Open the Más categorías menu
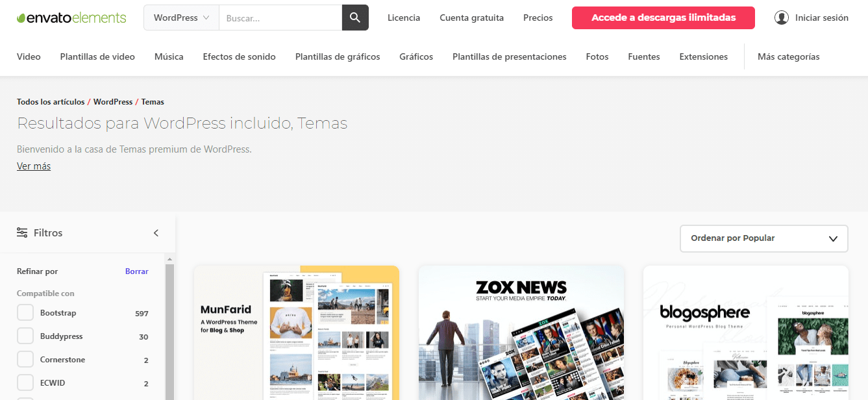Viewport: 868px width, 400px height. point(788,56)
